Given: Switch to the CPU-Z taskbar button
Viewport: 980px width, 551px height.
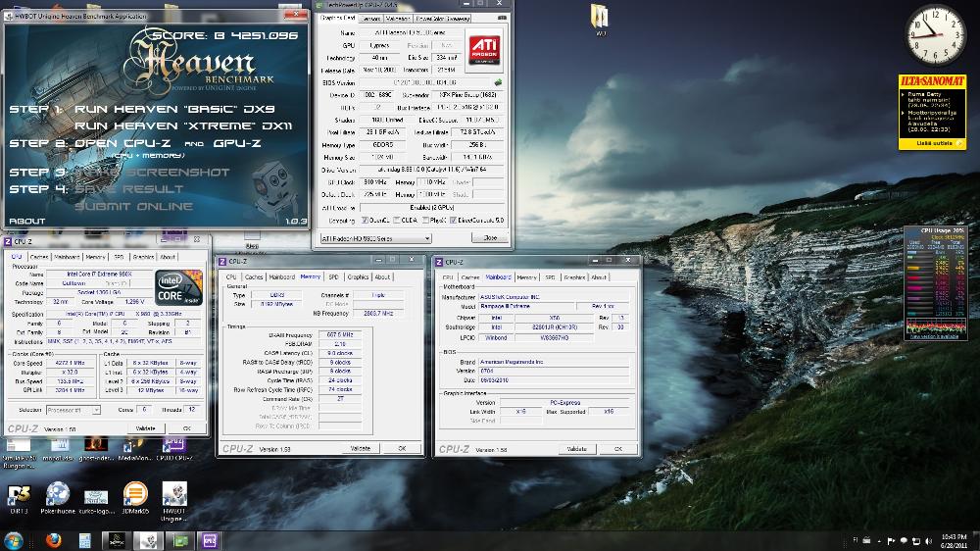Looking at the screenshot, I should click(x=210, y=540).
